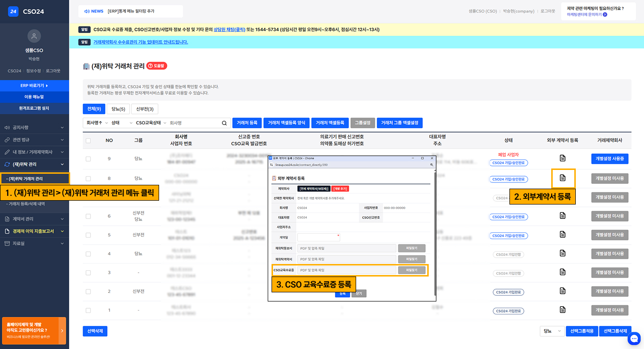644x349 pixels.
Task: Check the checkbox for row NO 9
Action: coord(87,159)
